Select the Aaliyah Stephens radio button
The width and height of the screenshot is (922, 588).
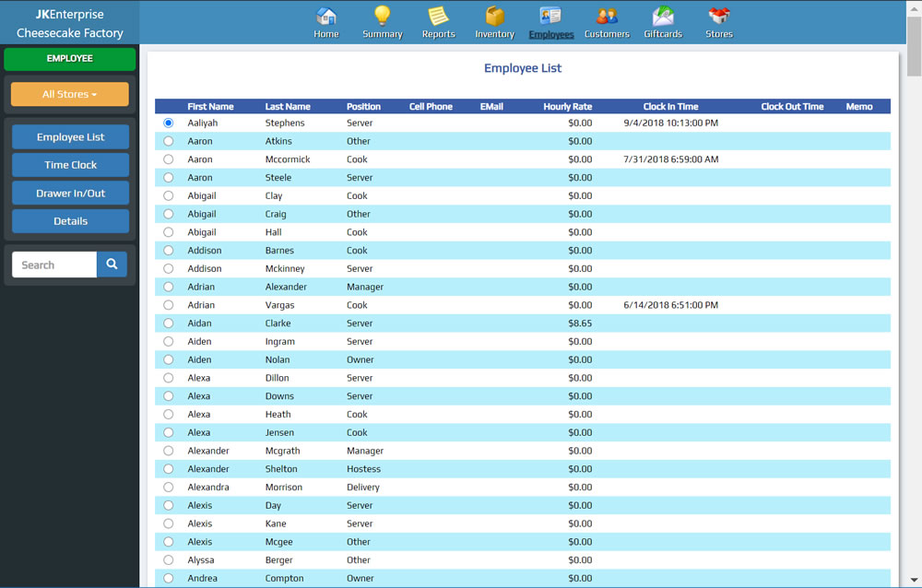168,123
